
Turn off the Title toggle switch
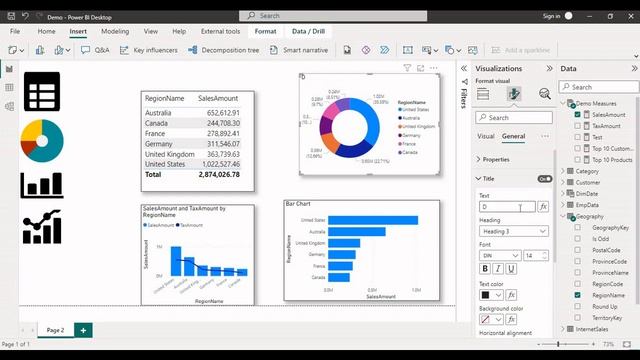[x=544, y=179]
